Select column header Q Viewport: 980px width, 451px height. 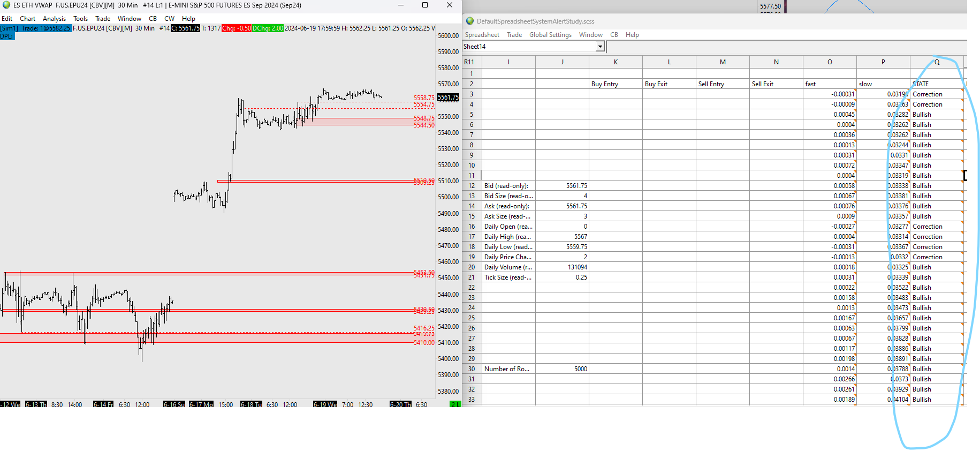tap(937, 62)
